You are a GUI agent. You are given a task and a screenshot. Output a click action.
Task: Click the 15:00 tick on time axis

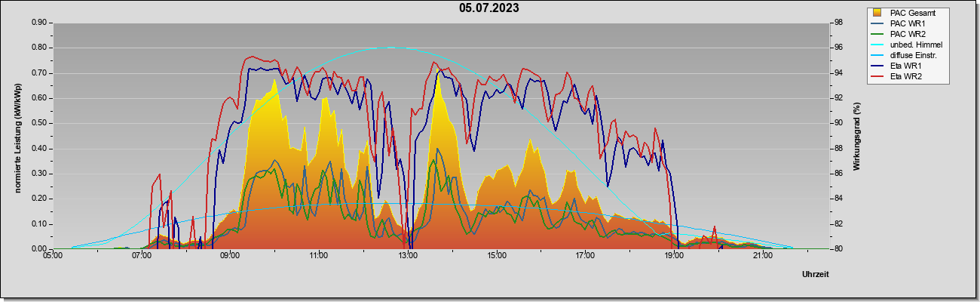[496, 256]
